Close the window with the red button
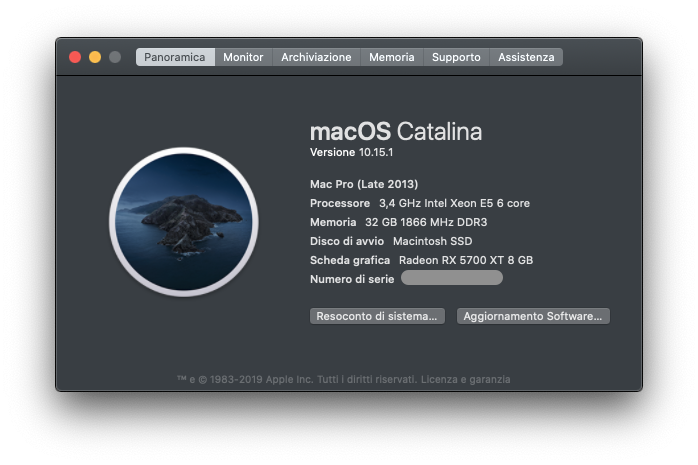 [x=75, y=57]
